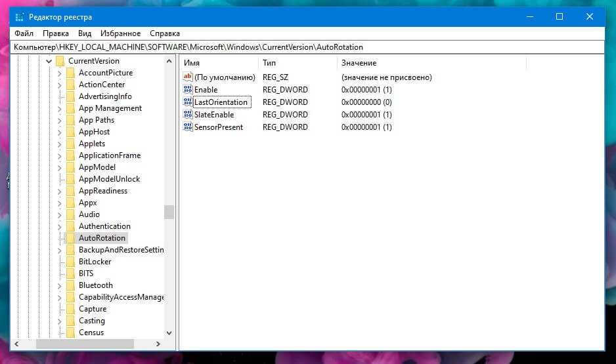Click the DWORD icon next to Enable

coord(188,90)
